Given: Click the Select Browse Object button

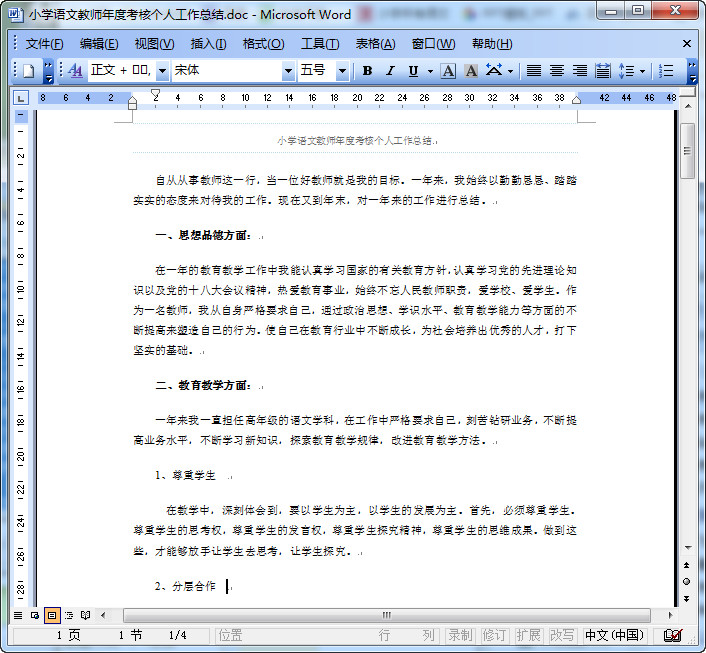Looking at the screenshot, I should pyautogui.click(x=687, y=581).
